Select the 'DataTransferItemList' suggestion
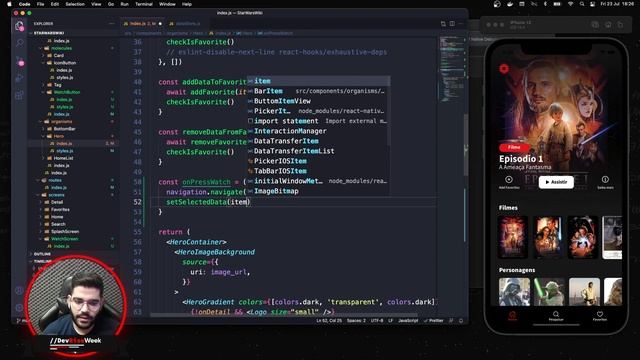The height and width of the screenshot is (360, 640). coord(318,151)
